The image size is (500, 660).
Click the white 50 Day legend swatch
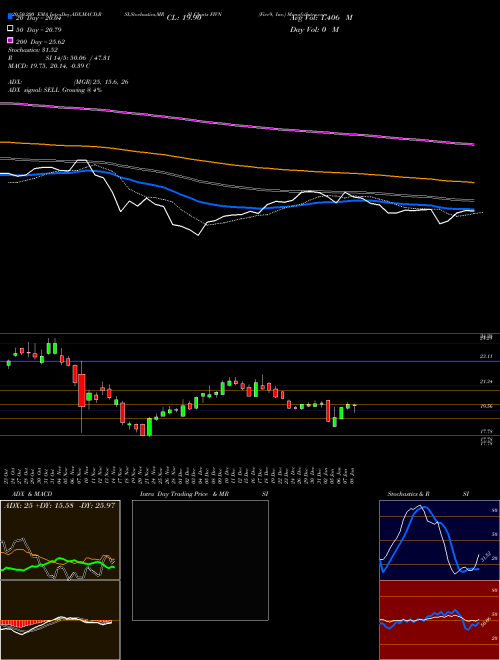10,29
